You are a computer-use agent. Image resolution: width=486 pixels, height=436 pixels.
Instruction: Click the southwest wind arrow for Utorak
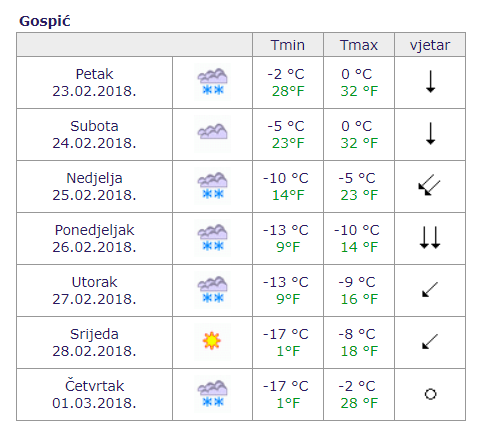pyautogui.click(x=430, y=289)
